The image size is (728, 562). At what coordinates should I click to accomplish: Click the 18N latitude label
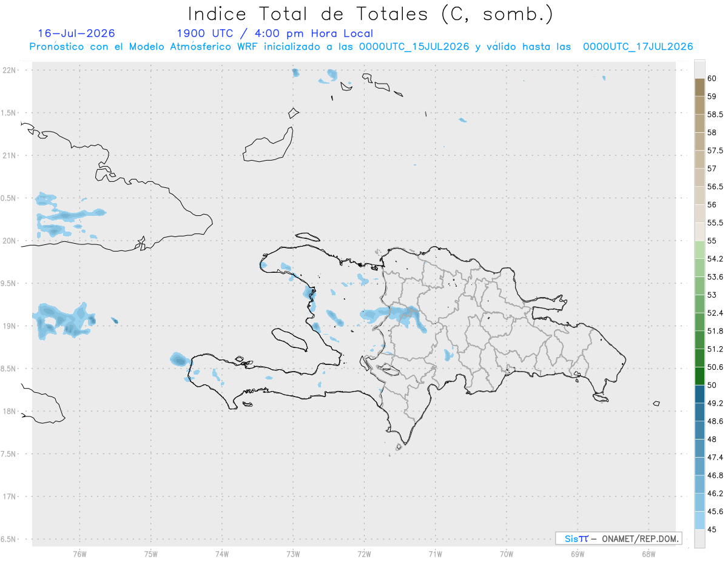pos(10,411)
